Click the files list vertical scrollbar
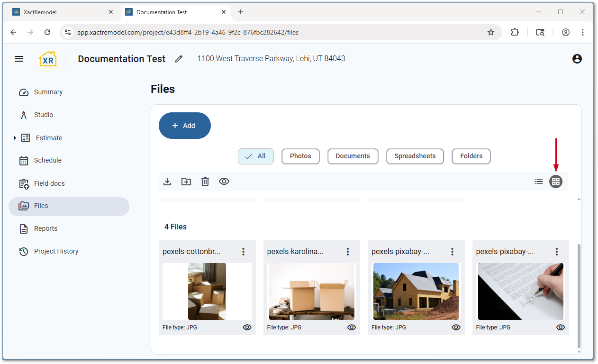 (579, 294)
